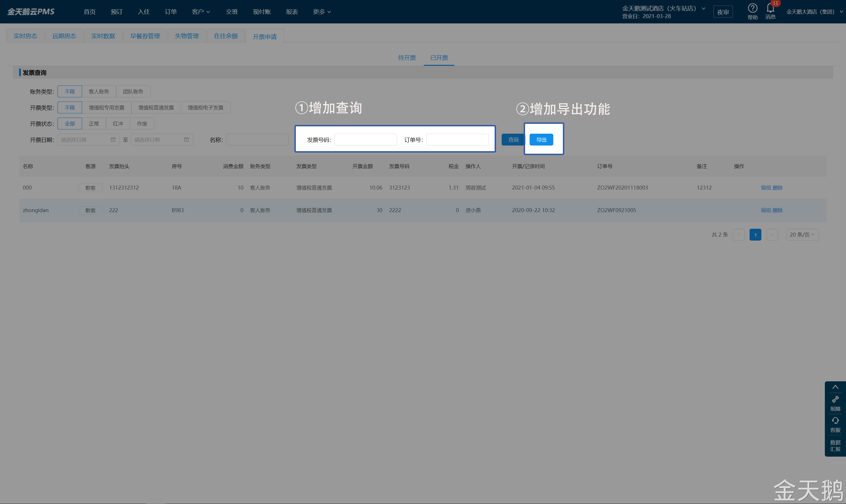Open the 预订 menu
The image size is (846, 504).
pos(116,12)
